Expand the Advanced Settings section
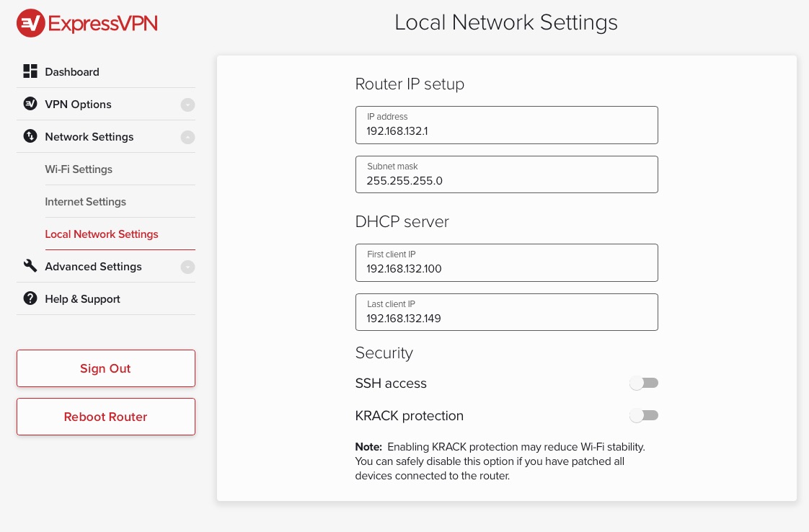 pyautogui.click(x=187, y=267)
